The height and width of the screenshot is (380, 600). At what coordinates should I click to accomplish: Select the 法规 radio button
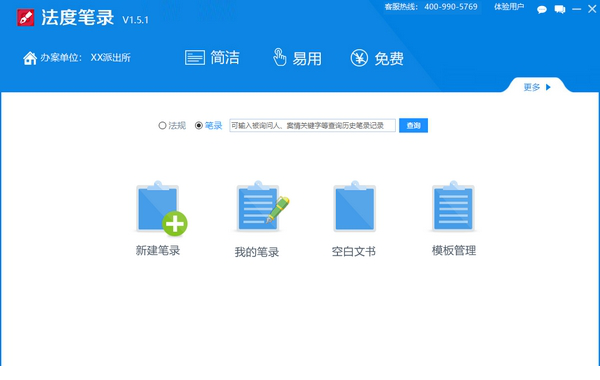click(x=162, y=126)
